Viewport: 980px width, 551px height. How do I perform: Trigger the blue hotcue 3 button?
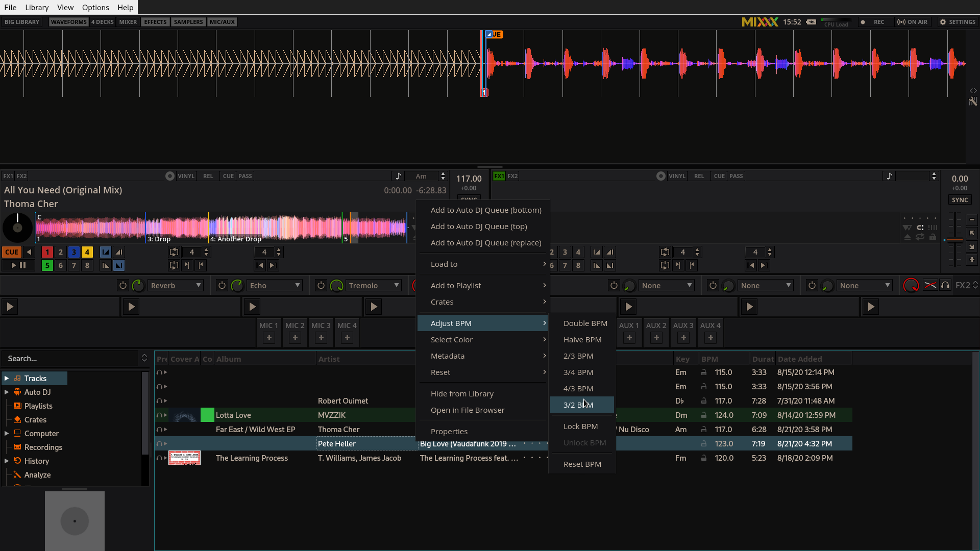[x=74, y=252]
